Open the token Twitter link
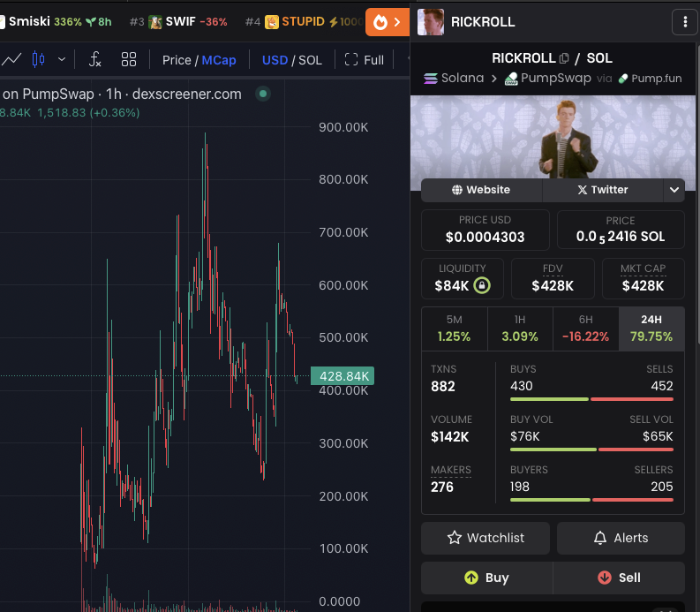 tap(603, 190)
